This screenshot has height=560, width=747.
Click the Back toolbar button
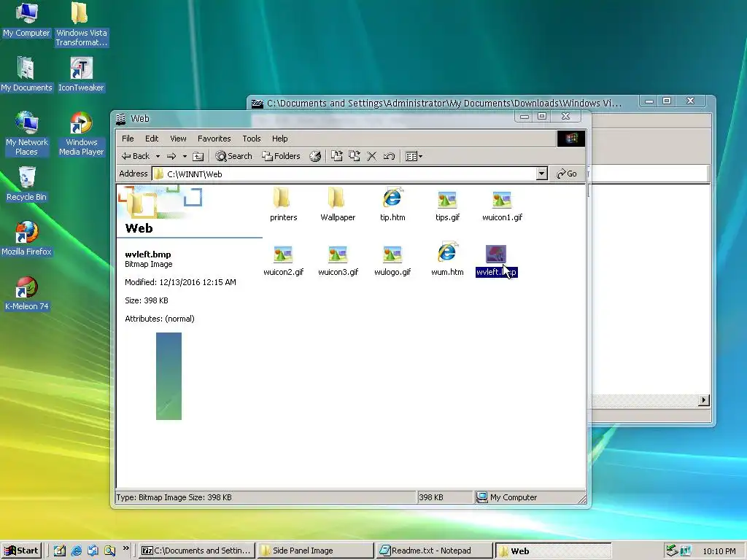click(136, 156)
